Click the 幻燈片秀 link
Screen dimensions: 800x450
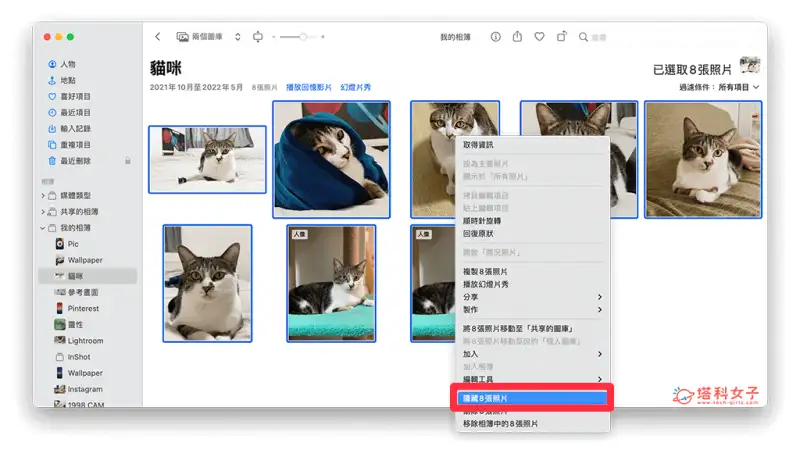[x=356, y=87]
